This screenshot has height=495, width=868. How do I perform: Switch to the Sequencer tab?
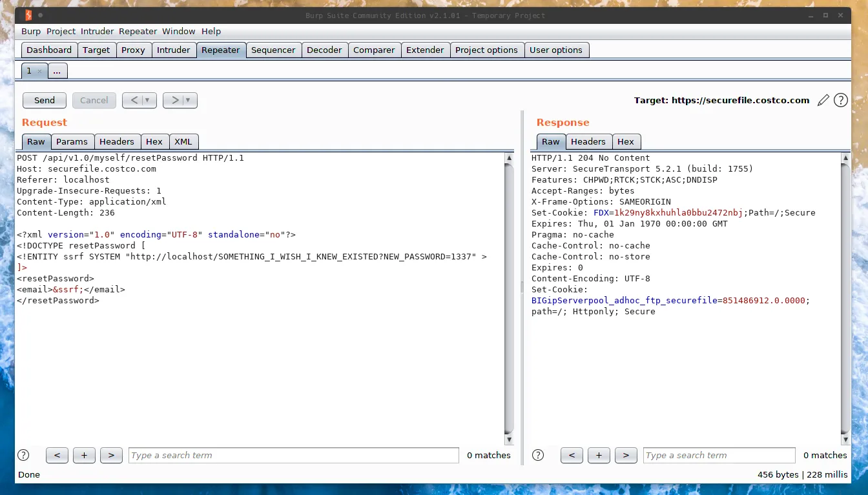pos(273,50)
